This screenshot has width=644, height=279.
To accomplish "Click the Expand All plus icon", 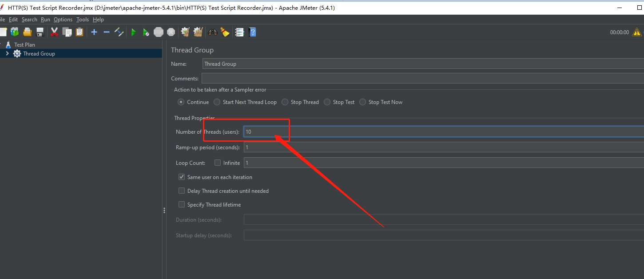I will 94,32.
